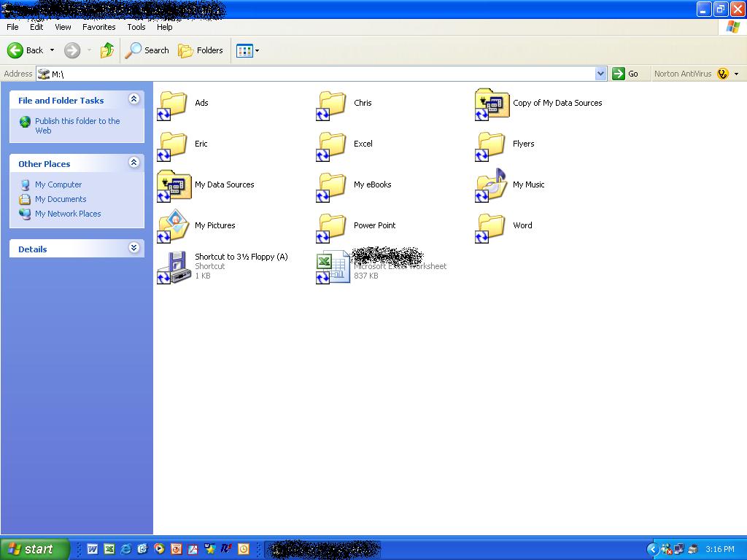Image resolution: width=747 pixels, height=560 pixels.
Task: Collapse the Other Places panel
Action: (x=133, y=163)
